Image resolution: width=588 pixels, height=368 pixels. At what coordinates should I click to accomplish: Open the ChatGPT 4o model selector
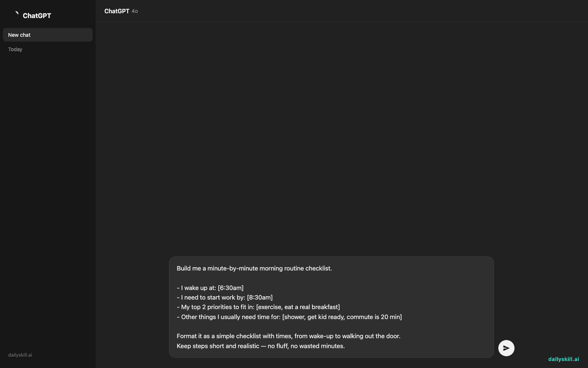click(121, 11)
